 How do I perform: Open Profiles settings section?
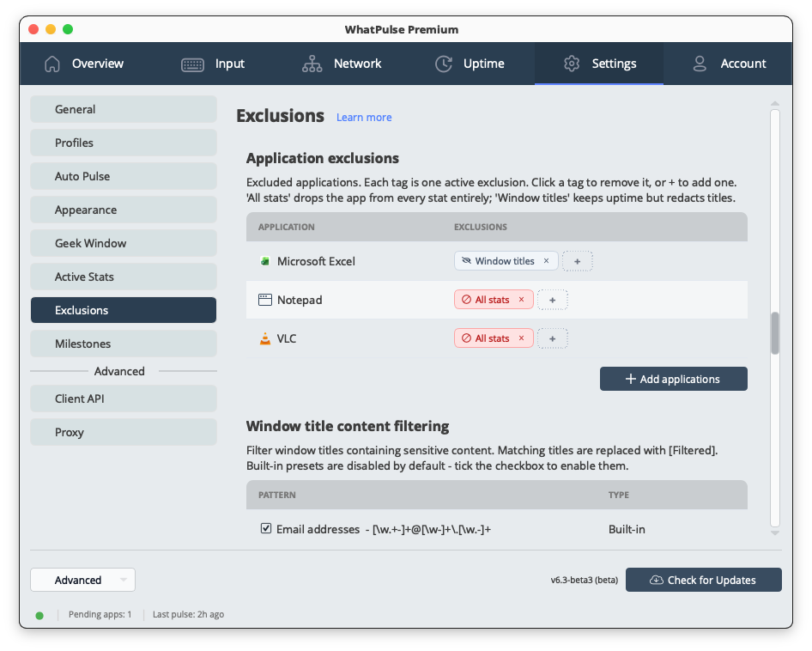point(124,143)
